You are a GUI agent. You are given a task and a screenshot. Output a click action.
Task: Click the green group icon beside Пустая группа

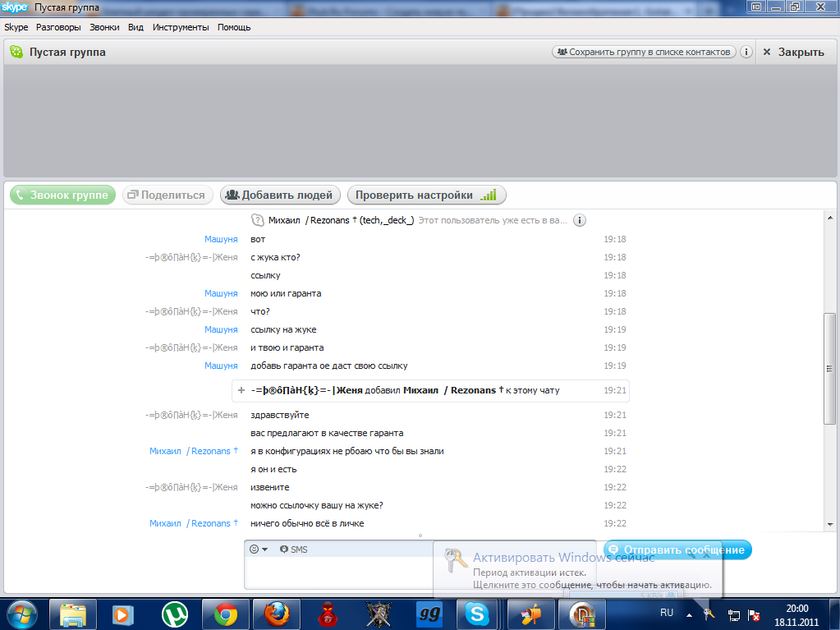click(16, 52)
